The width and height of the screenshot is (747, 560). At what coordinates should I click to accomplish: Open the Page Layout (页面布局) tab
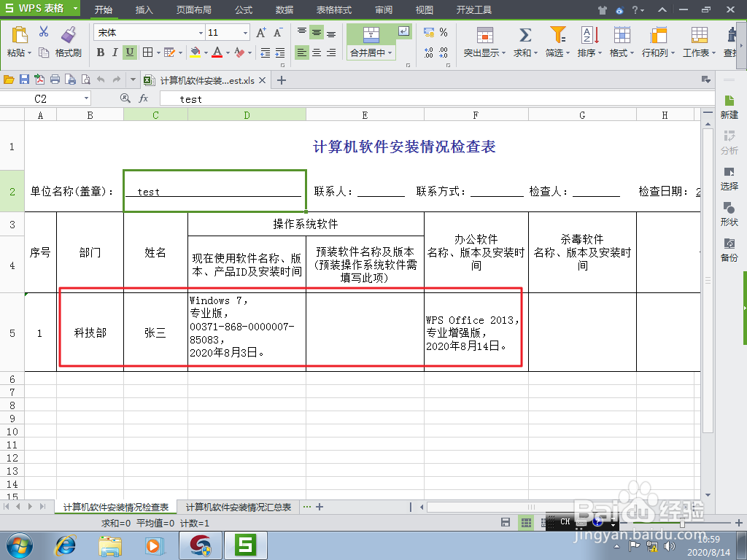tap(194, 9)
